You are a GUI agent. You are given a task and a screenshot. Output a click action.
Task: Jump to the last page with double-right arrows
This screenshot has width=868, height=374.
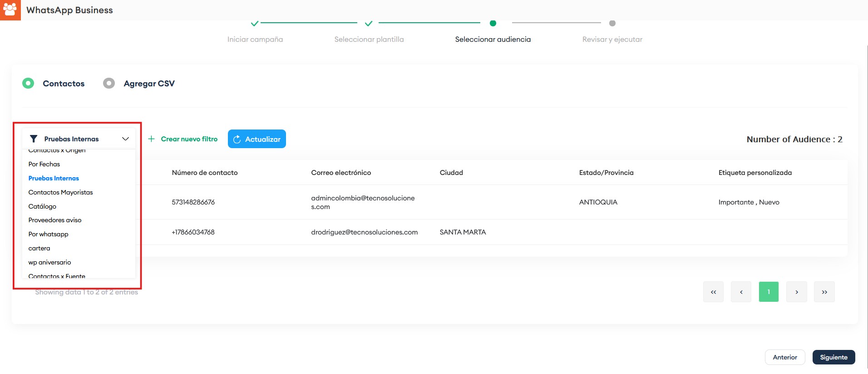[824, 292]
